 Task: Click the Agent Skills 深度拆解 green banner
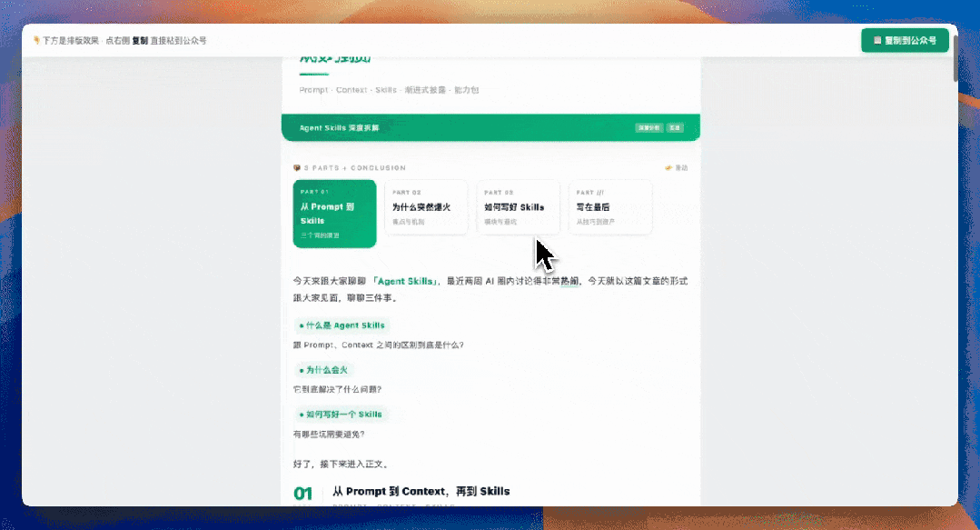click(x=490, y=127)
